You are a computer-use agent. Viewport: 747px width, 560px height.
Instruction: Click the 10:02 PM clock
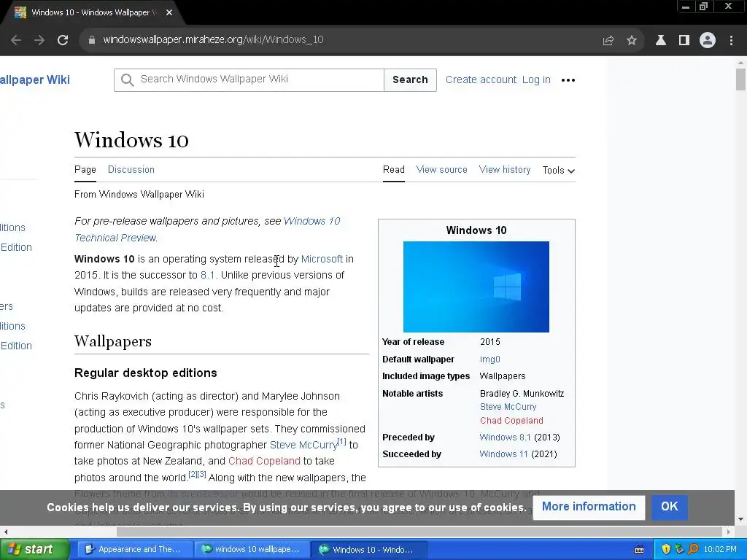(720, 549)
